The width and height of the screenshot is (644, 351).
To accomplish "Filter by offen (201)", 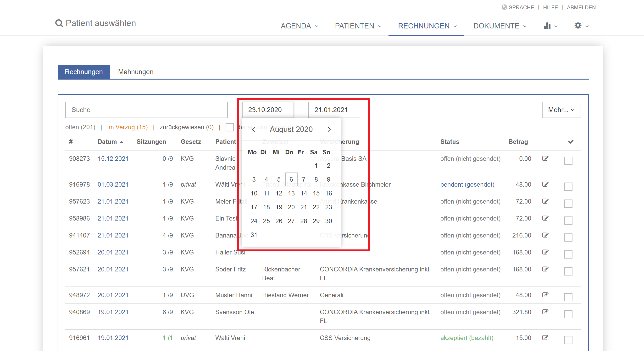I will coord(80,127).
